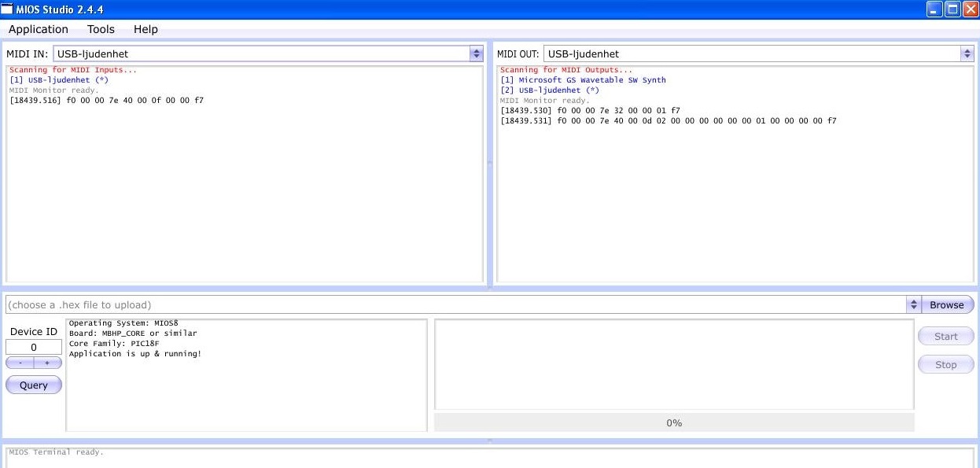Viewport: 980px width, 468px height.
Task: Click the MIOS Studio title bar icon
Action: 7,9
